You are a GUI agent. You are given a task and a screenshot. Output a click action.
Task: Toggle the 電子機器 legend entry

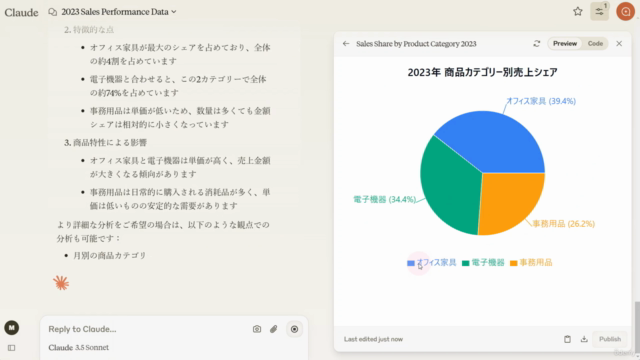[x=483, y=263]
